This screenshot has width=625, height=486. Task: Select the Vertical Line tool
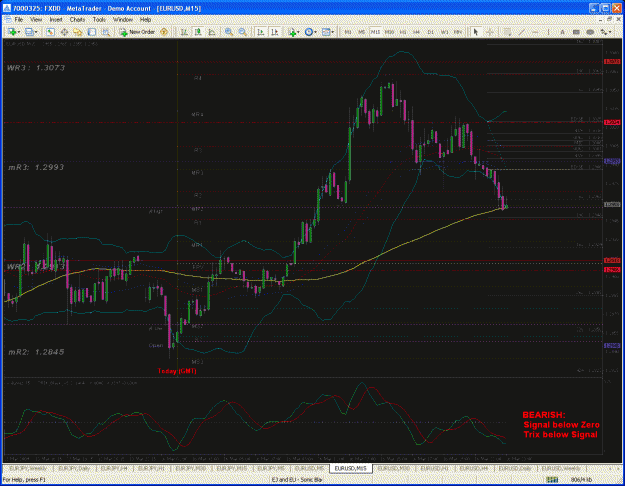[548, 32]
